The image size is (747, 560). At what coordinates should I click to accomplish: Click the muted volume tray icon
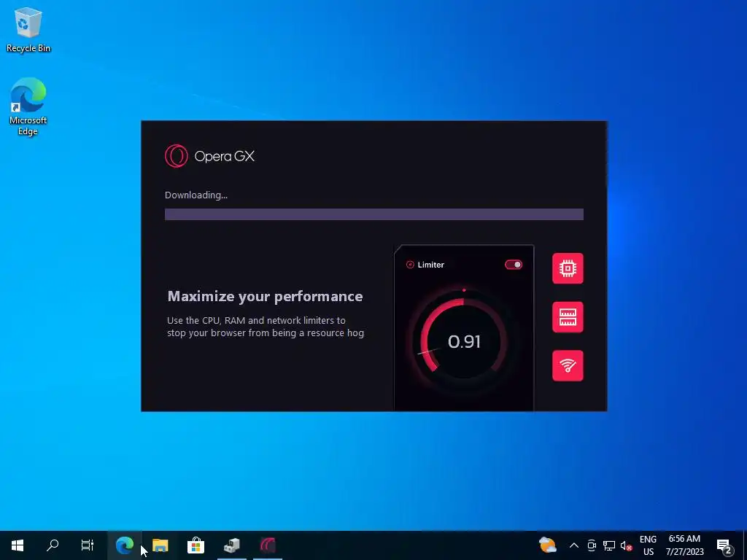[x=626, y=545]
